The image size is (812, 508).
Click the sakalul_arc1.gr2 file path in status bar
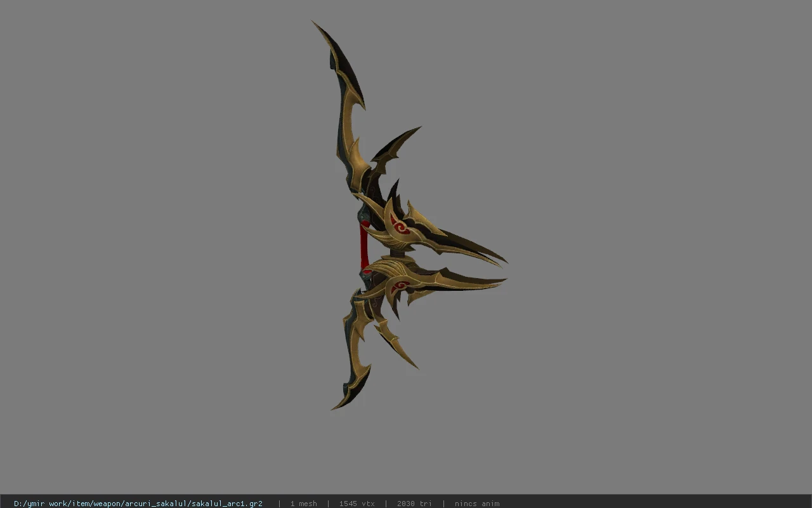138,504
